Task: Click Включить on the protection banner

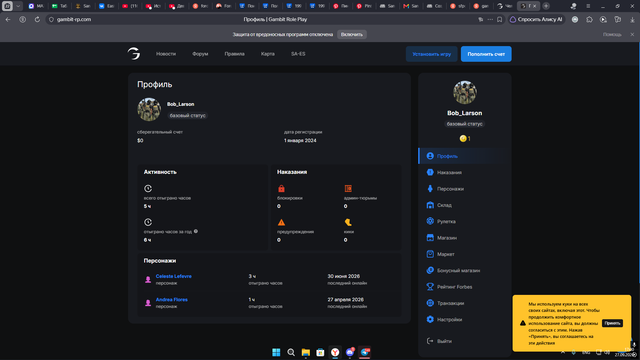Action: 352,34
